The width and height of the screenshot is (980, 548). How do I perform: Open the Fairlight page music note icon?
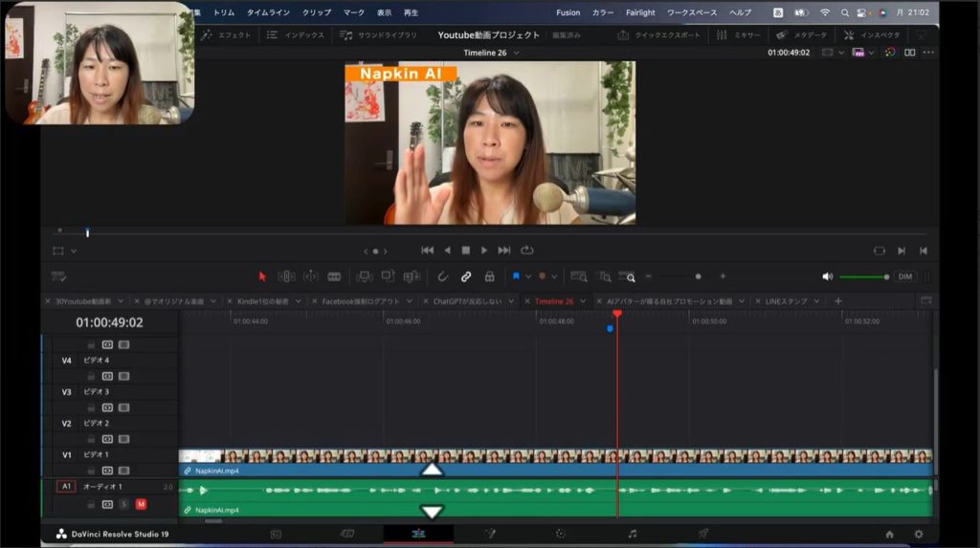pyautogui.click(x=632, y=534)
